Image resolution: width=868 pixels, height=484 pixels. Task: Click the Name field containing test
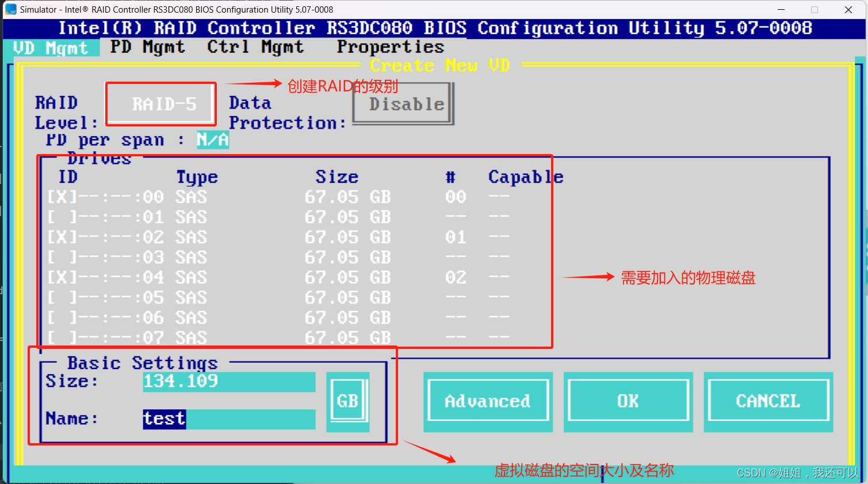click(229, 419)
